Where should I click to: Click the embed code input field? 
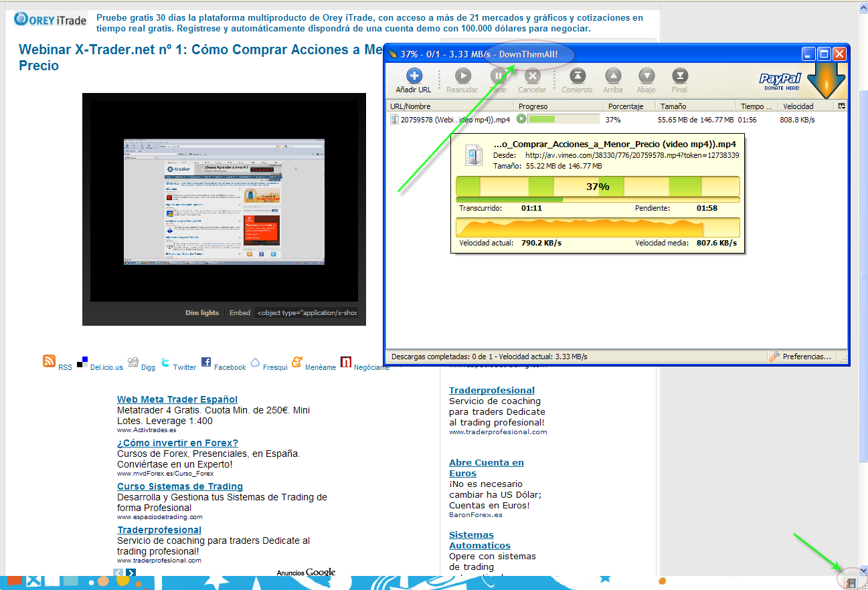click(x=307, y=312)
